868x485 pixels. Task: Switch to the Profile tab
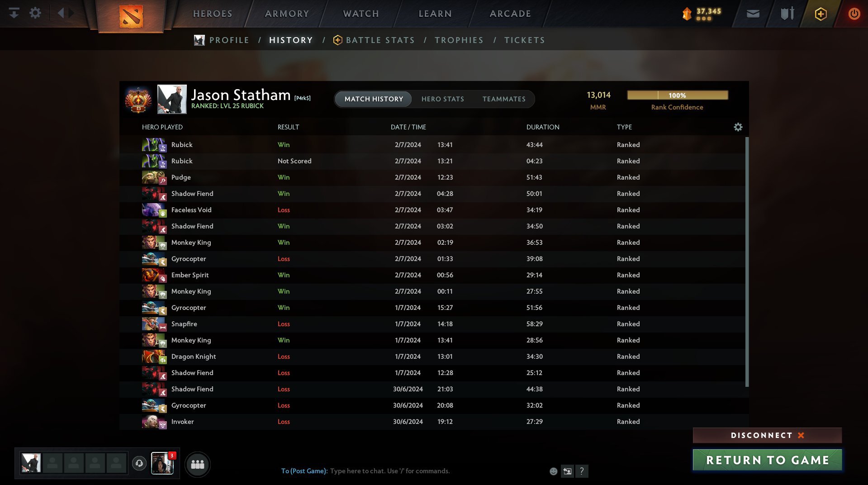click(x=229, y=40)
